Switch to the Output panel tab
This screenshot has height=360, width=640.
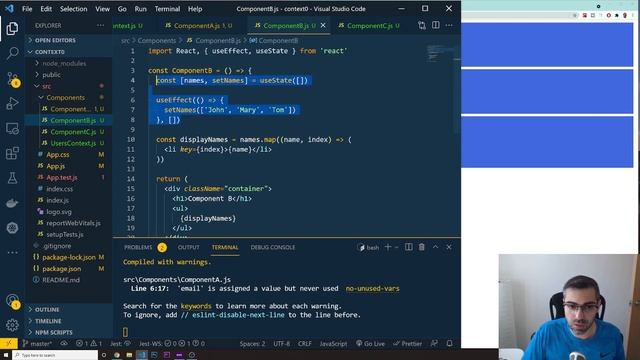(x=189, y=247)
